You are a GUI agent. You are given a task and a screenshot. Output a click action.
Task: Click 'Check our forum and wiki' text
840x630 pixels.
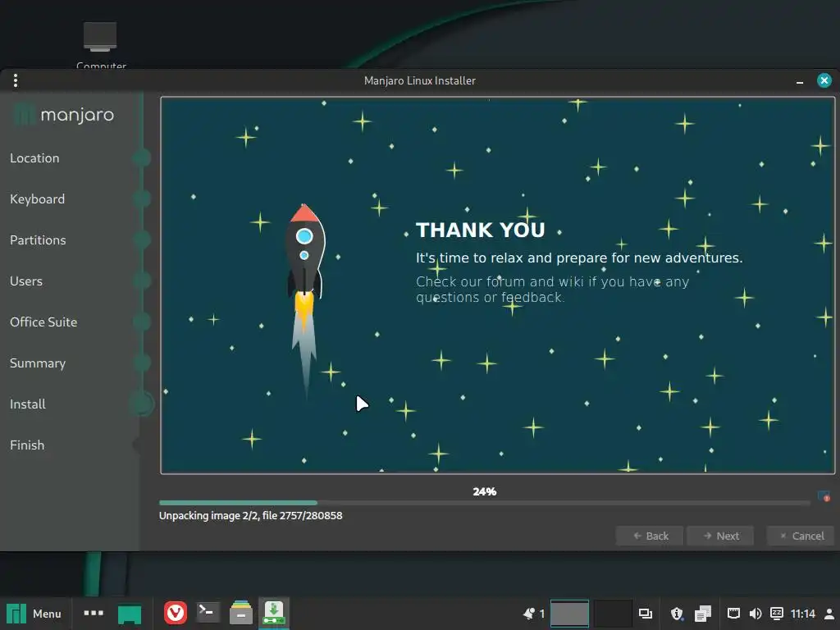tap(552, 290)
